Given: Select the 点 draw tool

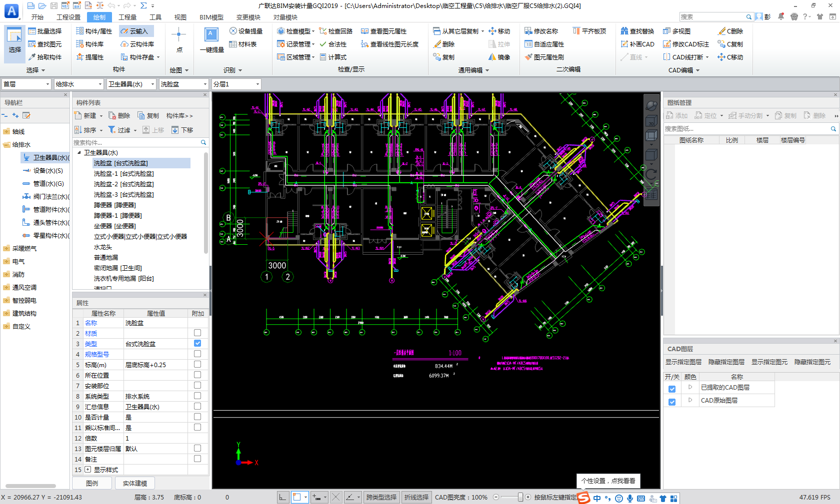Looking at the screenshot, I should point(179,40).
